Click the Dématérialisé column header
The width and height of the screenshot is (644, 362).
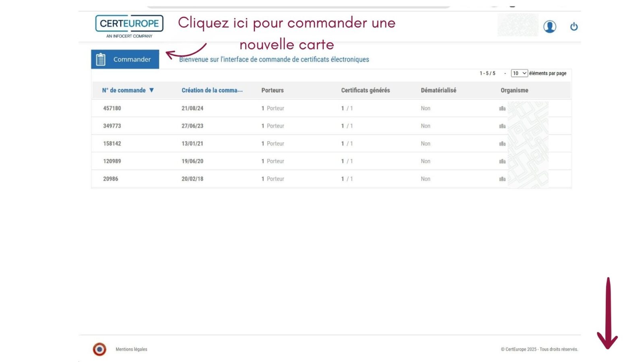pyautogui.click(x=438, y=90)
